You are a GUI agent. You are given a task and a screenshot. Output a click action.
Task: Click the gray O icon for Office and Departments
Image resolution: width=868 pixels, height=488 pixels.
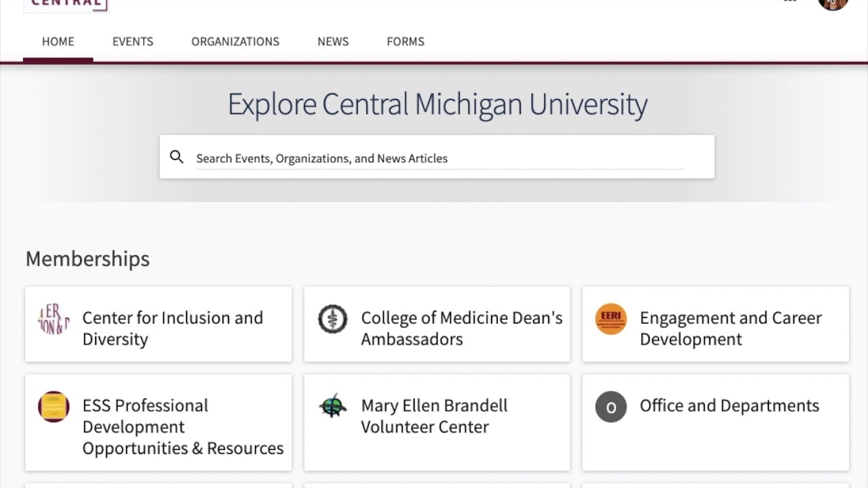click(611, 407)
